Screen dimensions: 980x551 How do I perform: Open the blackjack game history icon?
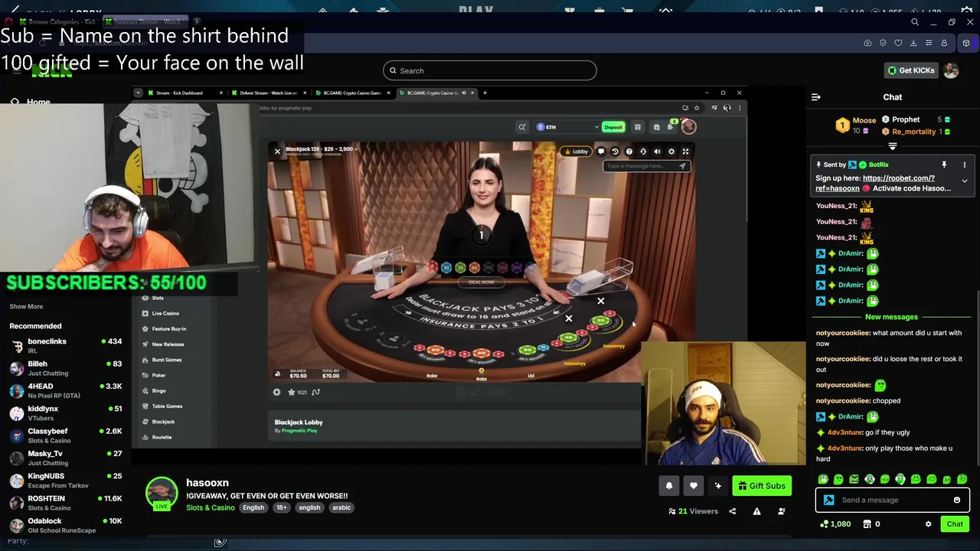tap(615, 152)
